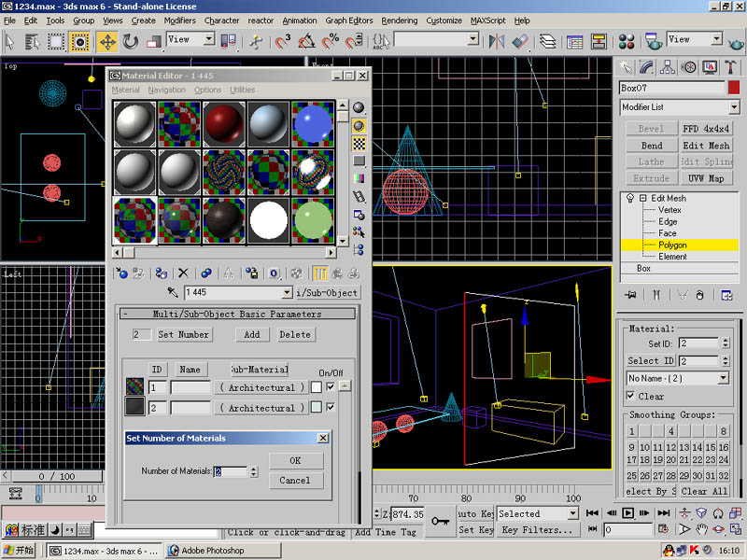The height and width of the screenshot is (560, 747).
Task: Activate the Select and Rotate tool
Action: pos(131,42)
